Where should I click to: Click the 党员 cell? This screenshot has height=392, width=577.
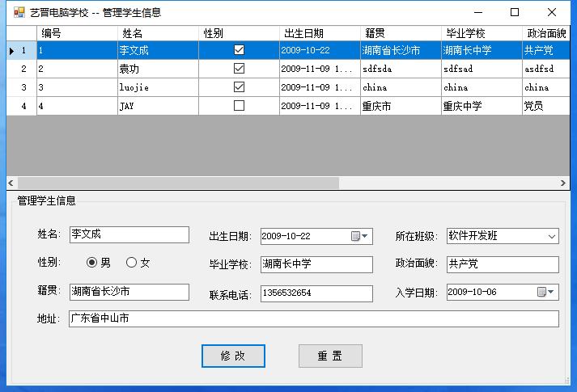tap(546, 106)
